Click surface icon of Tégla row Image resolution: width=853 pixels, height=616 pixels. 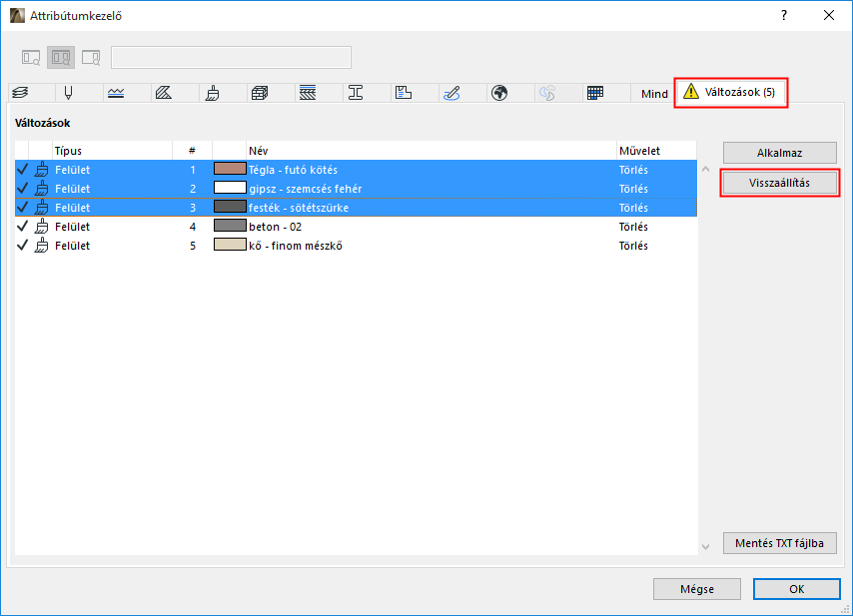pyautogui.click(x=41, y=170)
